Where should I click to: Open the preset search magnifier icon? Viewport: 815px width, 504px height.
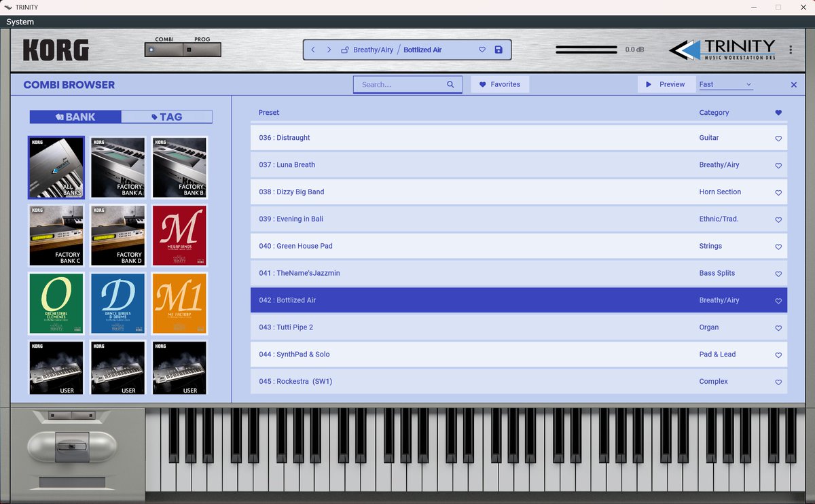450,84
